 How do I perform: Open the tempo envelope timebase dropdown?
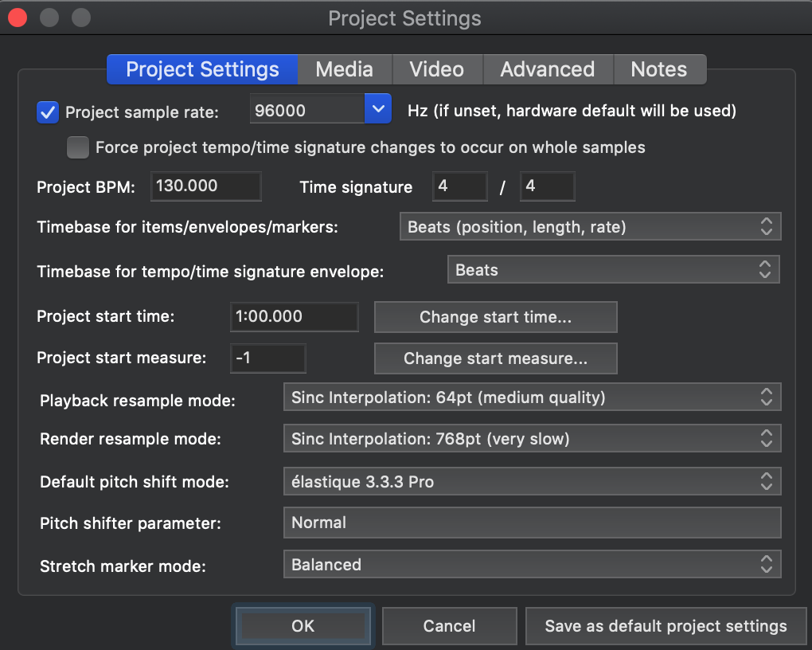[x=613, y=270]
